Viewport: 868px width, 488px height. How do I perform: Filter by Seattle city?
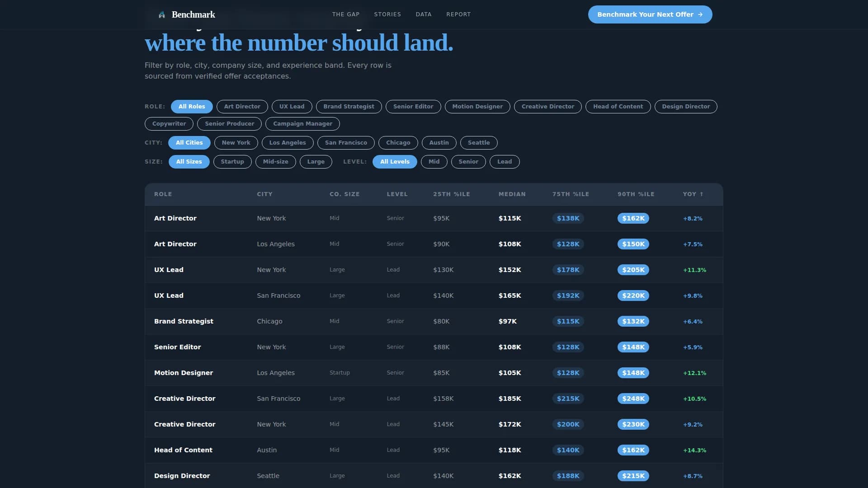479,142
